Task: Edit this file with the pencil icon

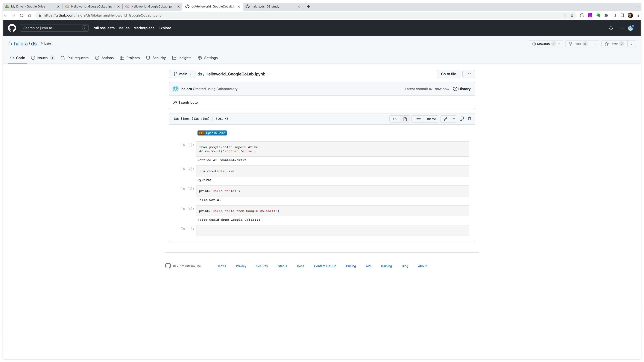Action: tap(445, 119)
